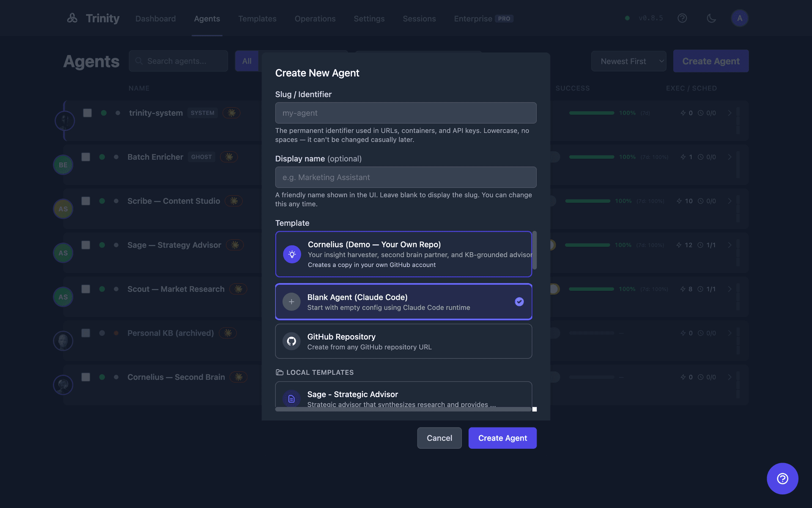Expand Personal KB row chevron

730,333
